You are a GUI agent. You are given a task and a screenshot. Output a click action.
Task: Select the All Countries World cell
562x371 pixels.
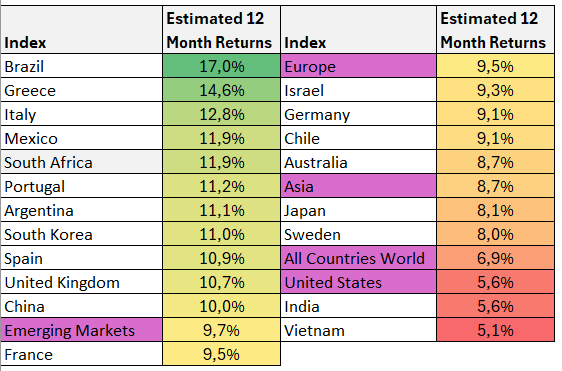359,258
